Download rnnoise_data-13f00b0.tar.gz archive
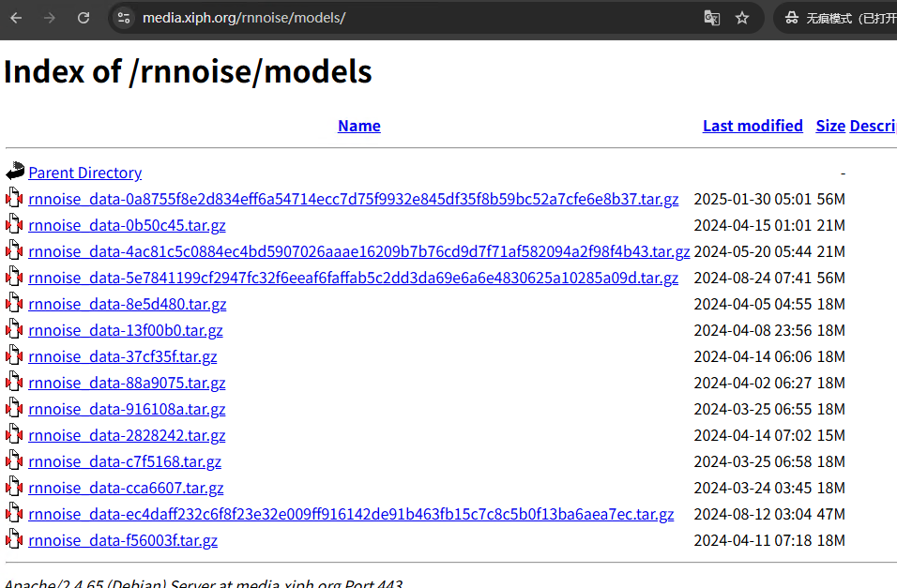This screenshot has width=897, height=588. coord(126,330)
